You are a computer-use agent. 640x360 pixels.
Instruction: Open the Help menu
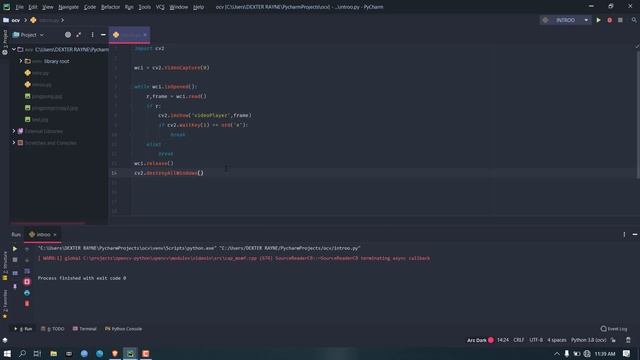(x=198, y=7)
